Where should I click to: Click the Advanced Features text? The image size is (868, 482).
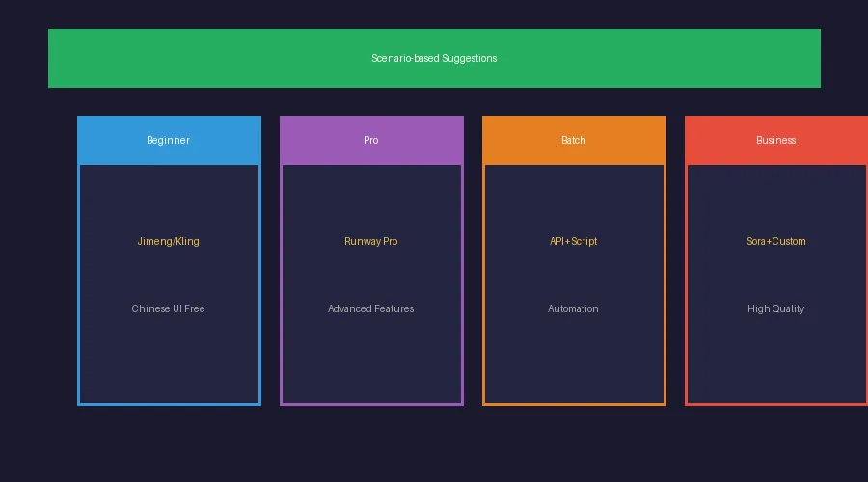(371, 308)
